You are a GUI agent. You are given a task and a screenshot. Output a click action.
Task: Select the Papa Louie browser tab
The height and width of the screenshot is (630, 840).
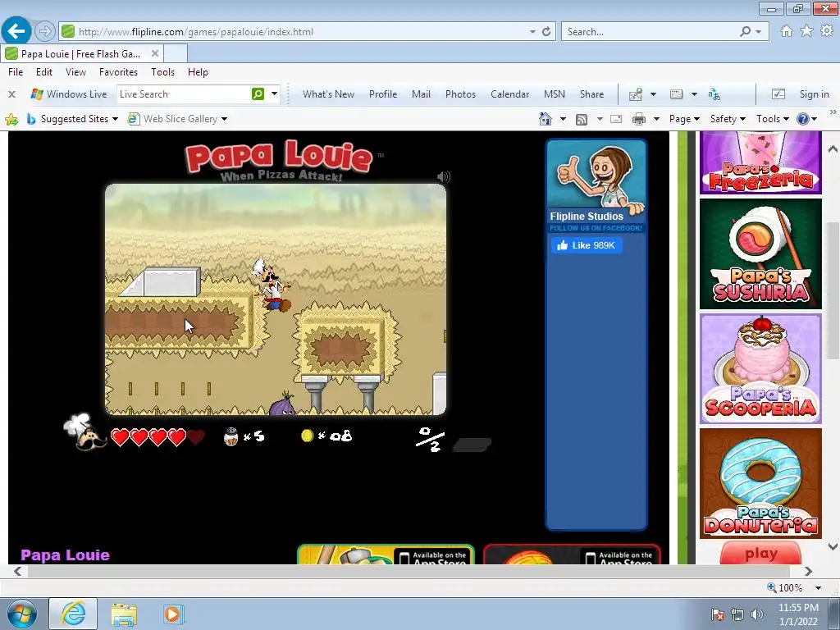click(82, 53)
